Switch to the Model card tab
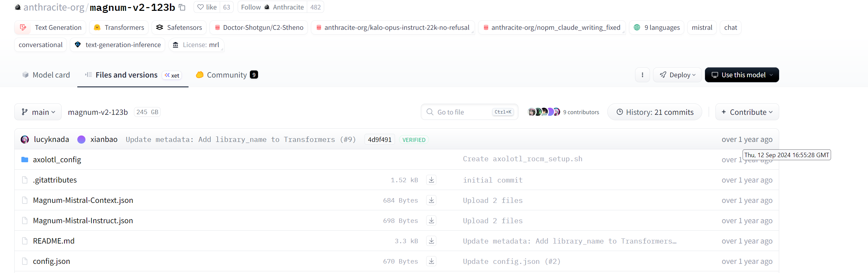The height and width of the screenshot is (273, 868). [x=46, y=75]
